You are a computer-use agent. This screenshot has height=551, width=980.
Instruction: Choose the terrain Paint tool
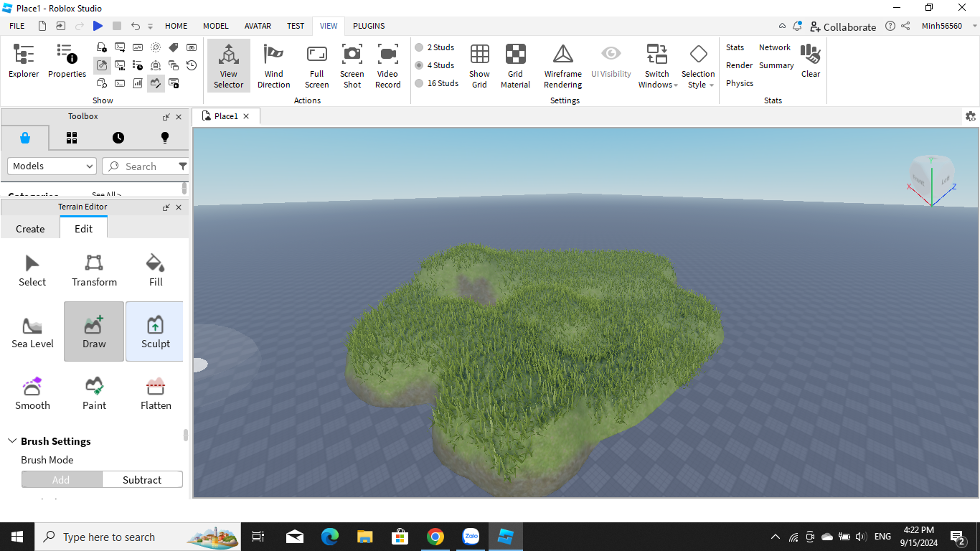click(x=94, y=393)
